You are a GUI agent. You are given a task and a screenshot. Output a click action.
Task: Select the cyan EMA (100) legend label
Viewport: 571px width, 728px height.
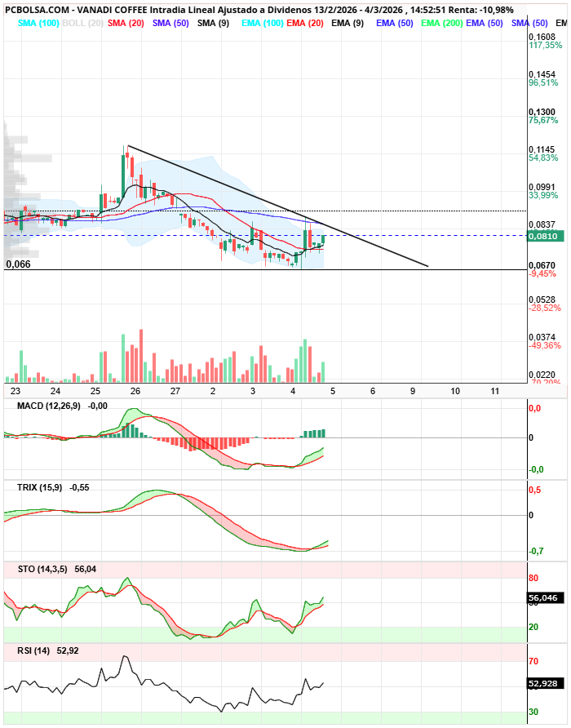click(x=263, y=23)
